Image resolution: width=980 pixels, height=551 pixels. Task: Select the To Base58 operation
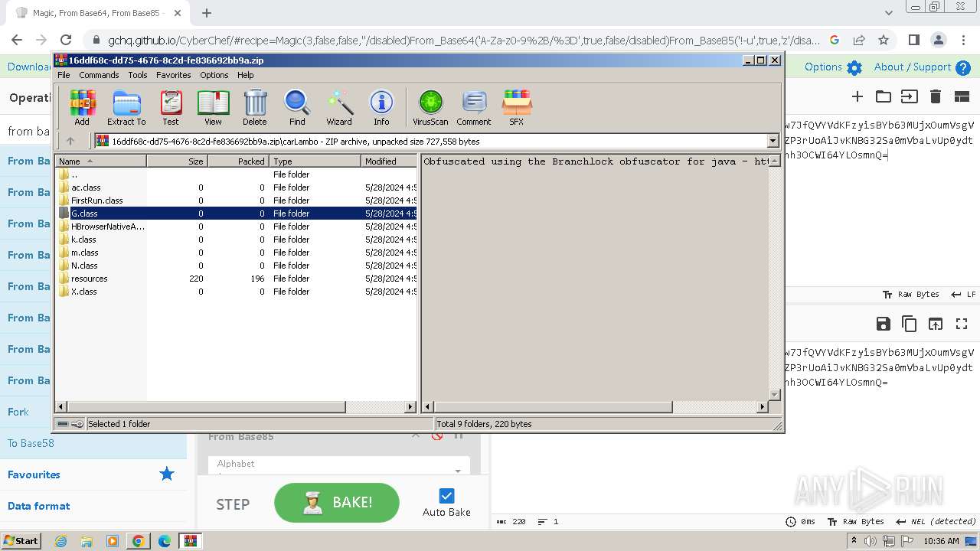click(x=93, y=443)
